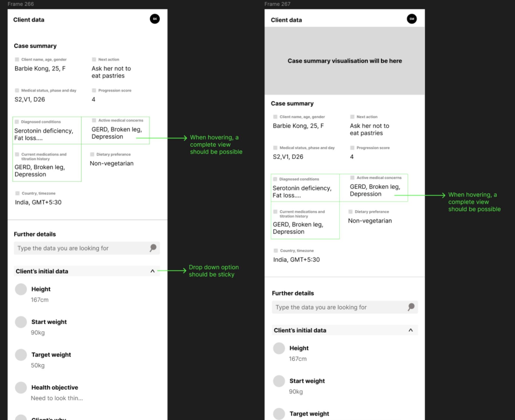Click square icon beside Current medications label, Frame 266

pyautogui.click(x=17, y=154)
